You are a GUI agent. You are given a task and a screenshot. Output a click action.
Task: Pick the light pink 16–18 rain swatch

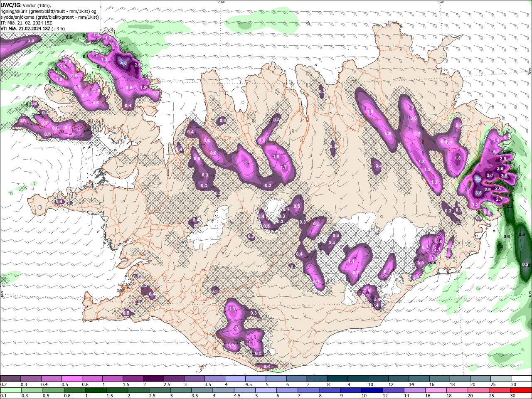click(x=436, y=390)
